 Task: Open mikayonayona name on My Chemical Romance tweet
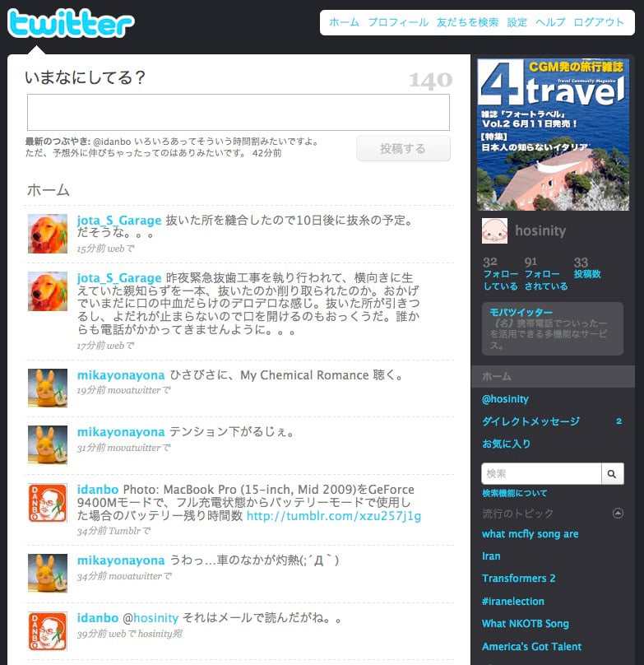121,375
